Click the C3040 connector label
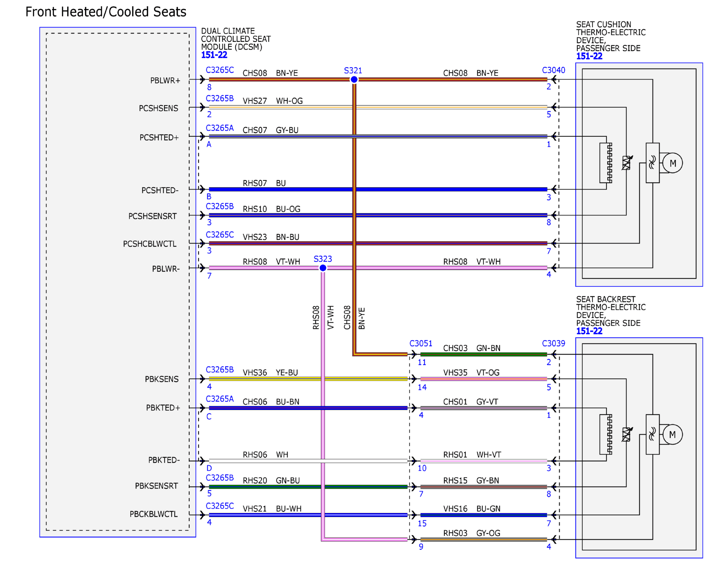This screenshot has width=728, height=563. [x=553, y=70]
